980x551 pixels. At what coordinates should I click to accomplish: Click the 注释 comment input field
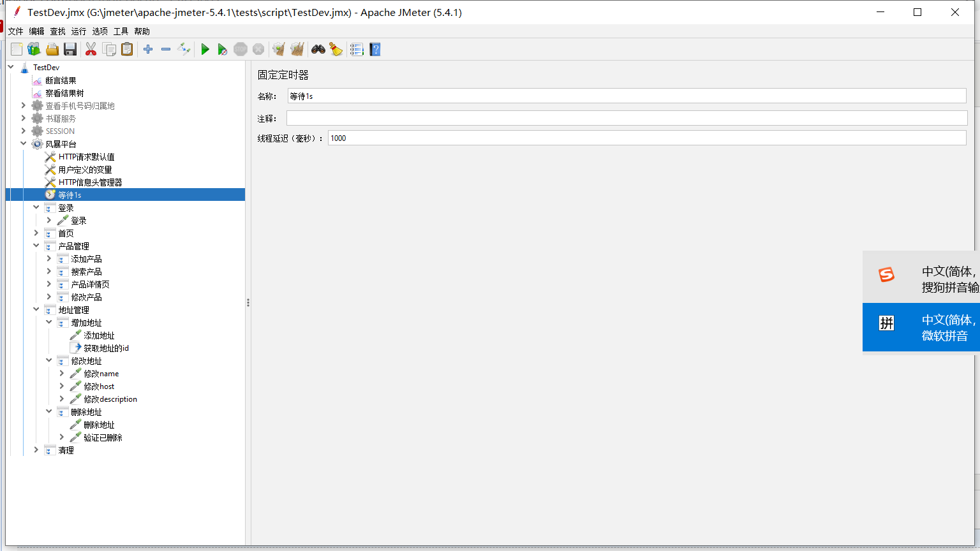[x=627, y=118]
